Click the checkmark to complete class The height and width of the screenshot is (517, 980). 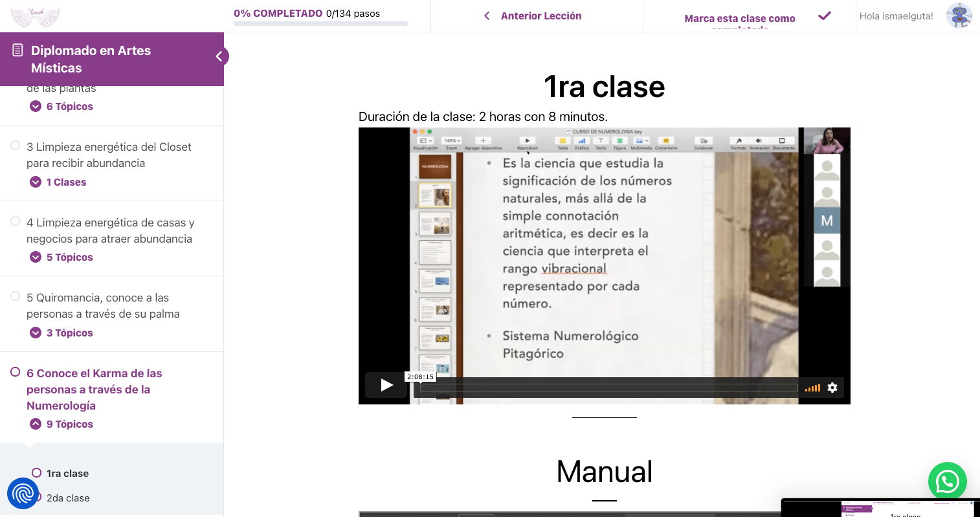pos(824,16)
